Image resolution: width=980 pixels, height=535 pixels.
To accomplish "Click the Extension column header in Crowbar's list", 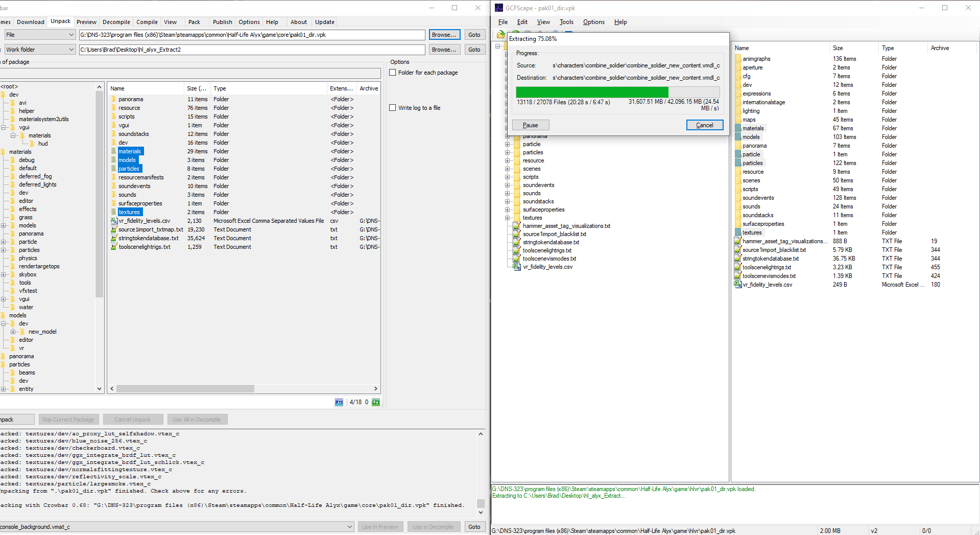I will (x=341, y=88).
